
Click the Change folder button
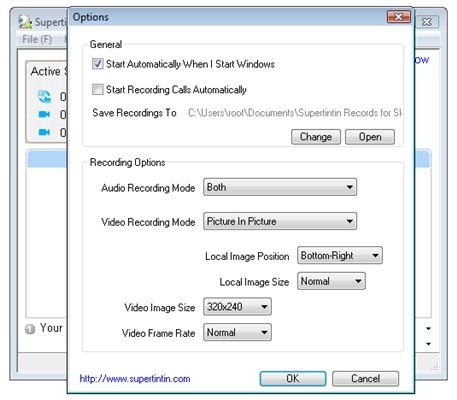316,137
